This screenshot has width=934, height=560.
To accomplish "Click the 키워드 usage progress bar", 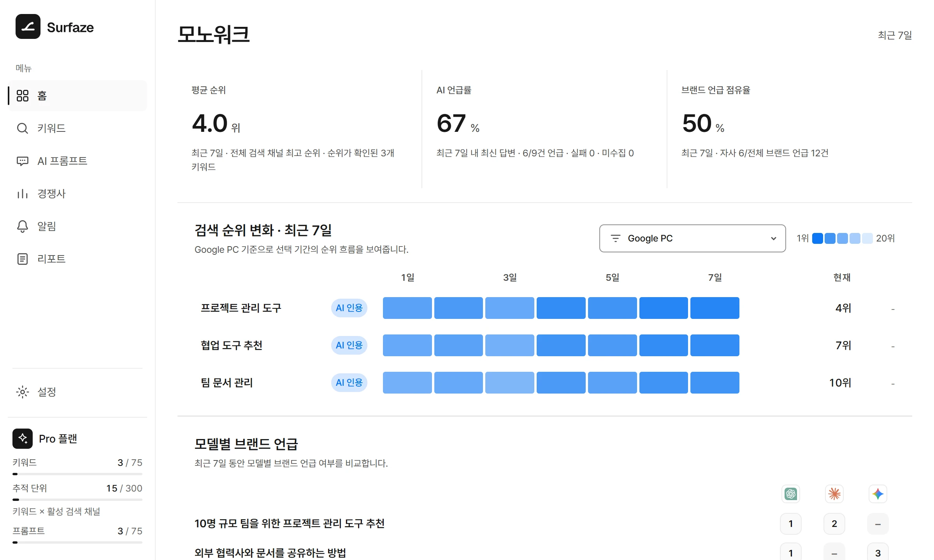I will tap(77, 474).
